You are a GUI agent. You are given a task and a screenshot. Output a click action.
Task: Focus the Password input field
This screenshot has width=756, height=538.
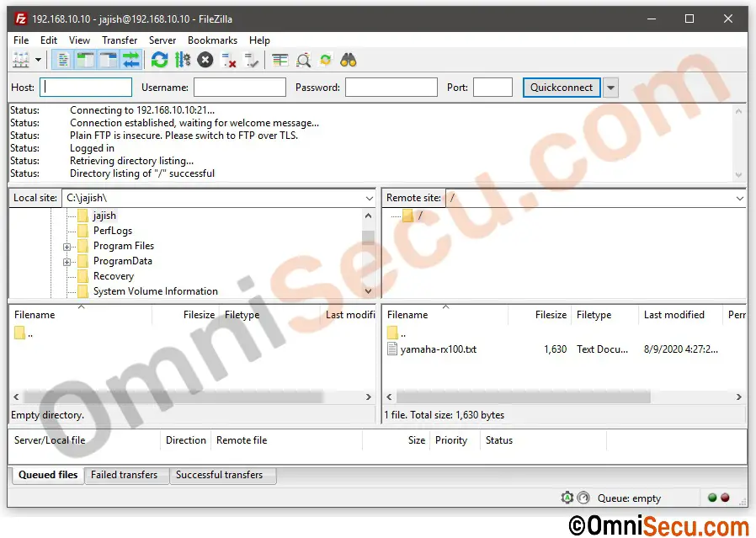coord(391,88)
